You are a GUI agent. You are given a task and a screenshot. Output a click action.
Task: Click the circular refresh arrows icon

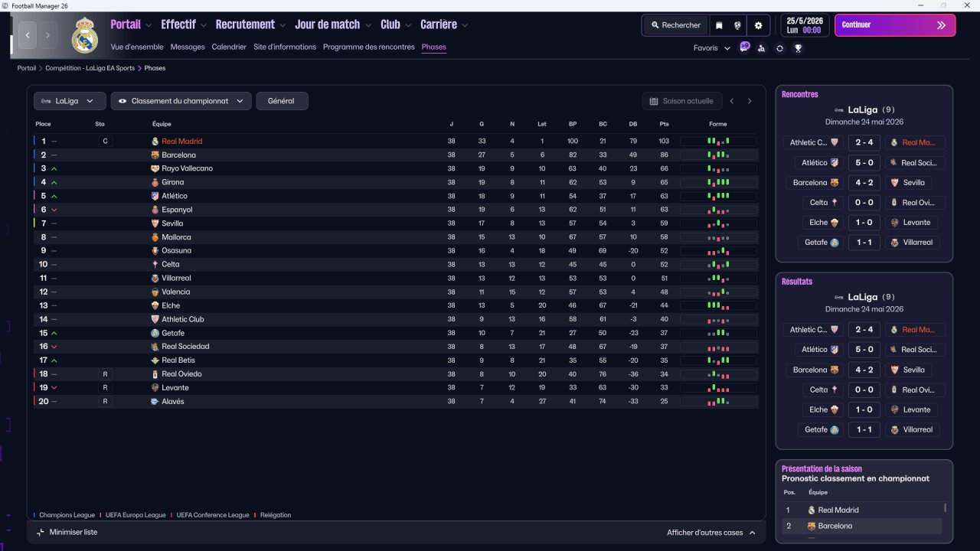point(779,48)
